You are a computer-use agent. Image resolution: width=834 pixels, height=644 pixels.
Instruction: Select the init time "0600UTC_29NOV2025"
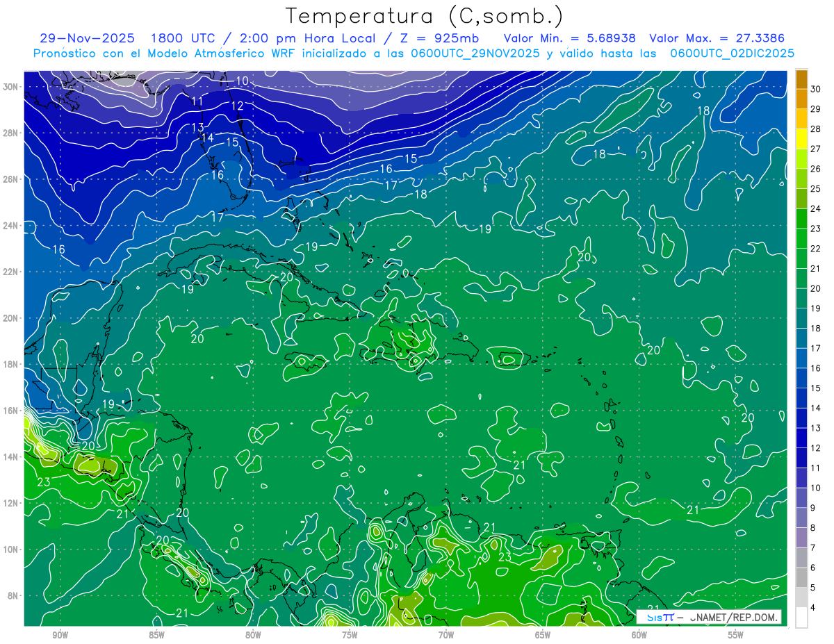(475, 53)
